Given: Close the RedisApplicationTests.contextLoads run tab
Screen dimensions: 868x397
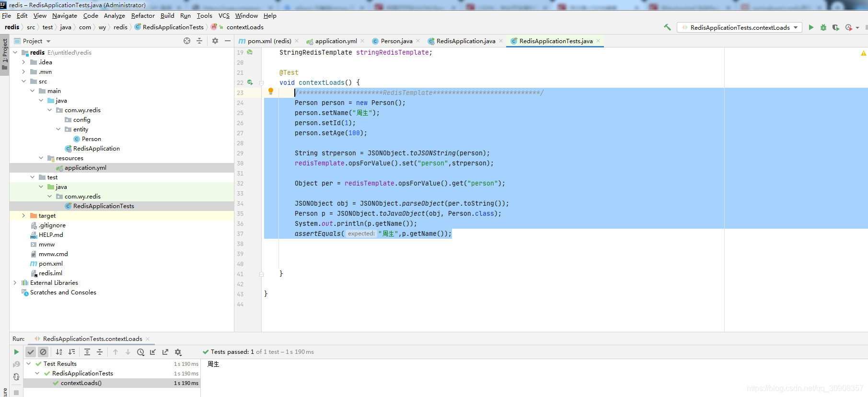Looking at the screenshot, I should [148, 339].
